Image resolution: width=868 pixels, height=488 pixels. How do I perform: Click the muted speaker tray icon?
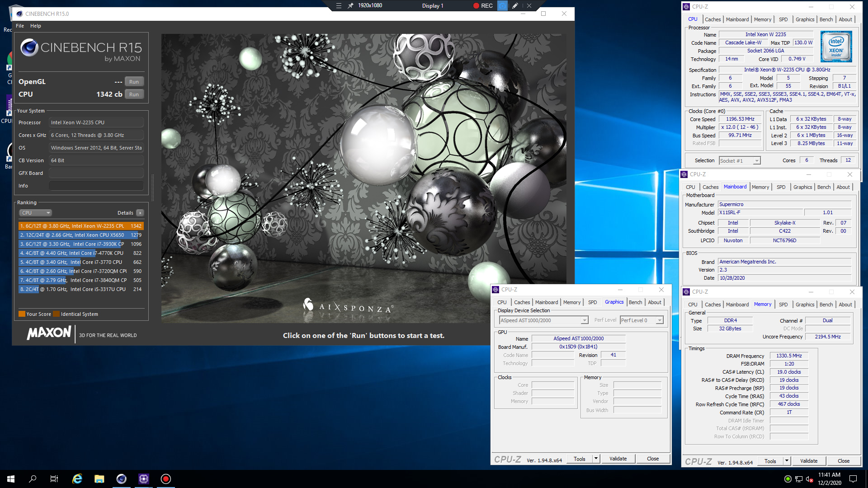(809, 479)
